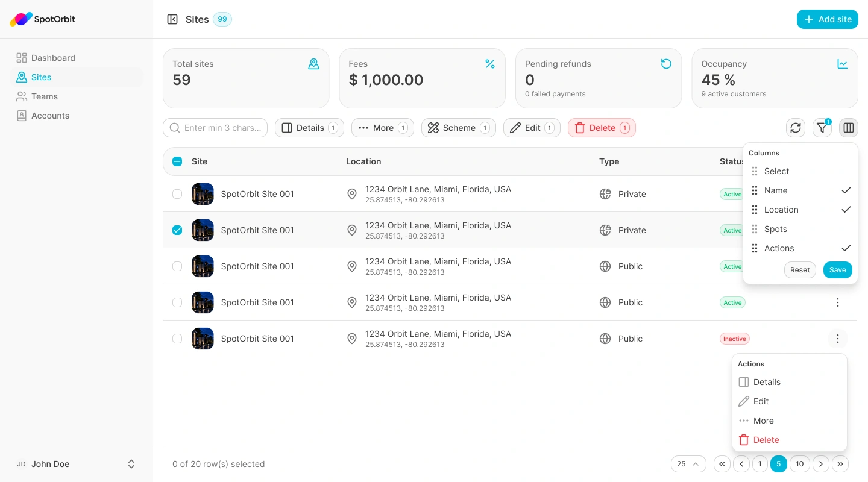Click the site search field
The image size is (868, 482).
pos(215,128)
